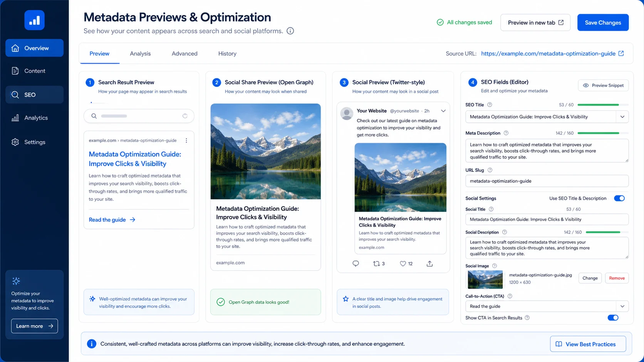Switch to the Analysis tab

(140, 53)
